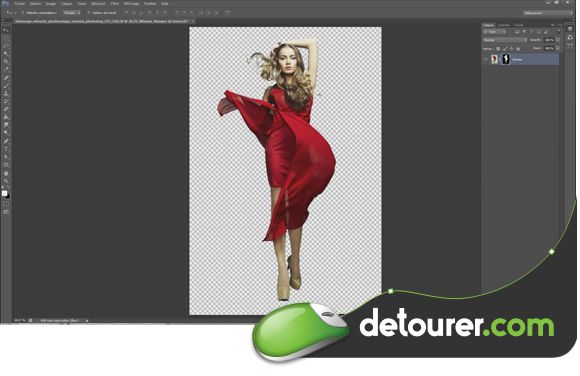
Task: Open the Fichier menu
Action: [19, 4]
